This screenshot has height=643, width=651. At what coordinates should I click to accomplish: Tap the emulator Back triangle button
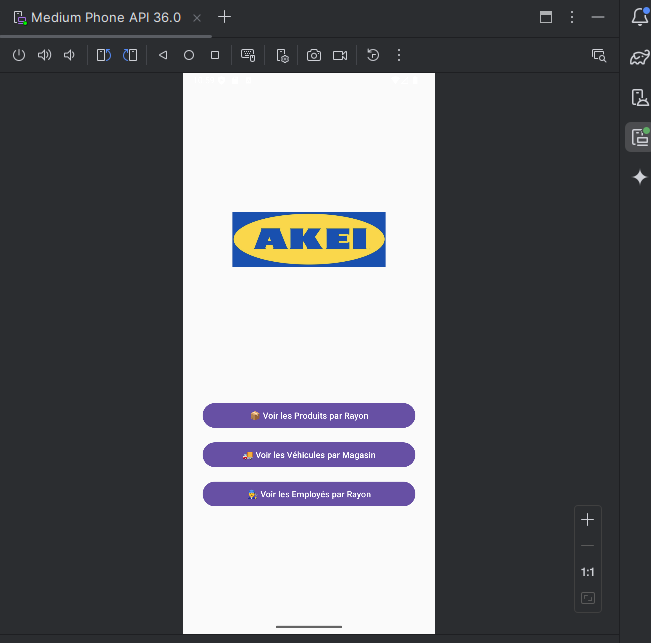pos(163,55)
